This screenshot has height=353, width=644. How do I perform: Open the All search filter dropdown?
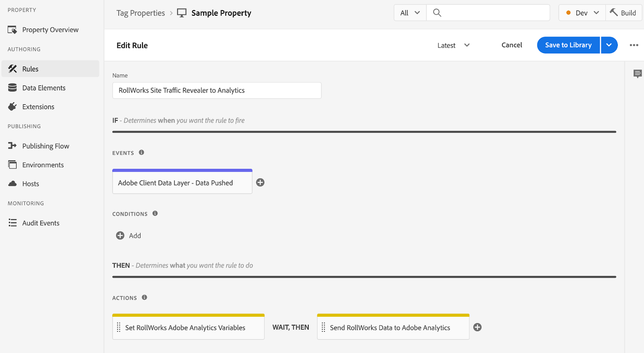coord(410,13)
